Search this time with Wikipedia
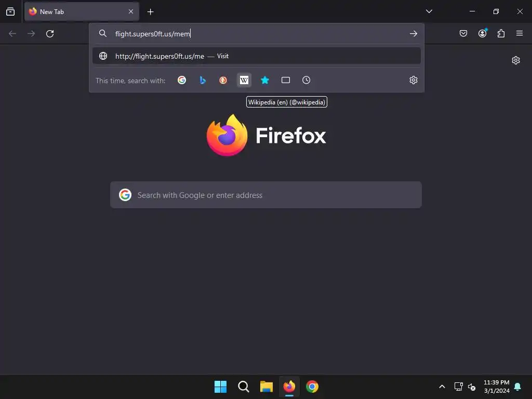The image size is (532, 399). click(x=244, y=80)
